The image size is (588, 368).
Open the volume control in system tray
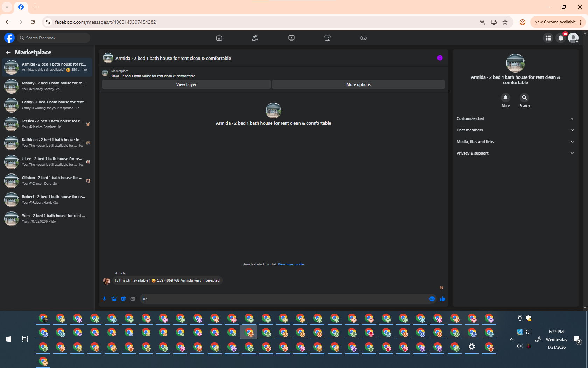[520, 346]
